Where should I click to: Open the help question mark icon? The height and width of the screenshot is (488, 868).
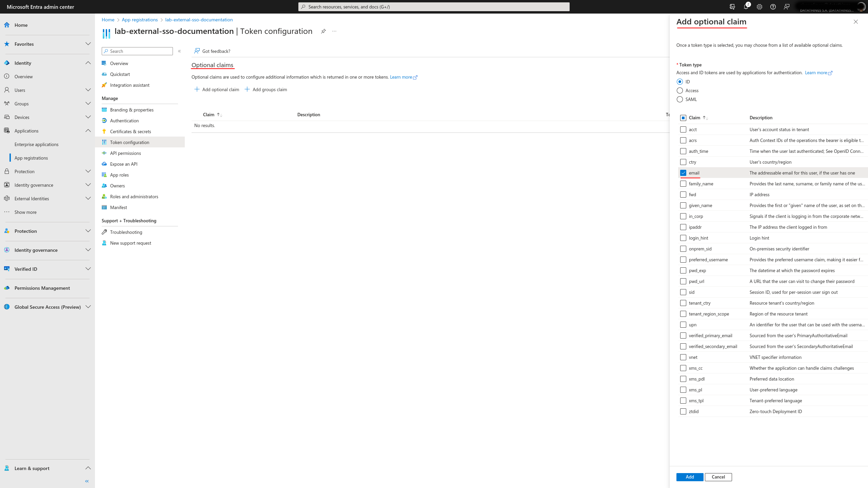pos(773,7)
